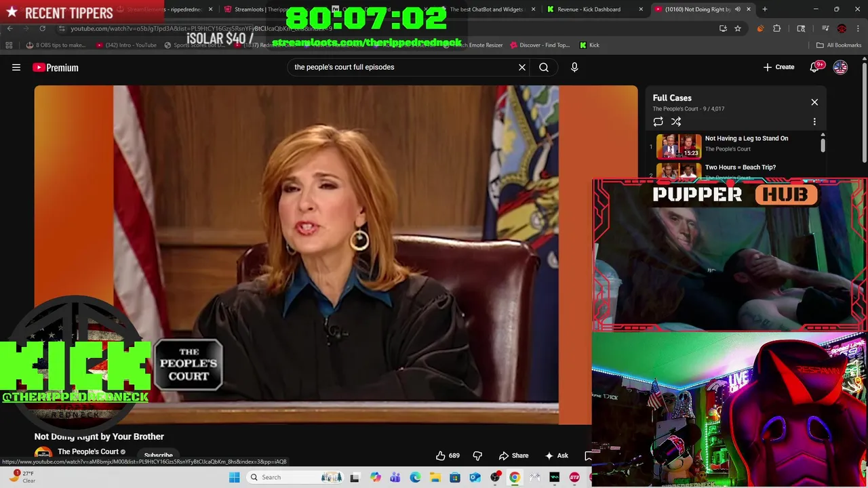
Task: Toggle loop playlist in Full Cases
Action: tap(658, 121)
